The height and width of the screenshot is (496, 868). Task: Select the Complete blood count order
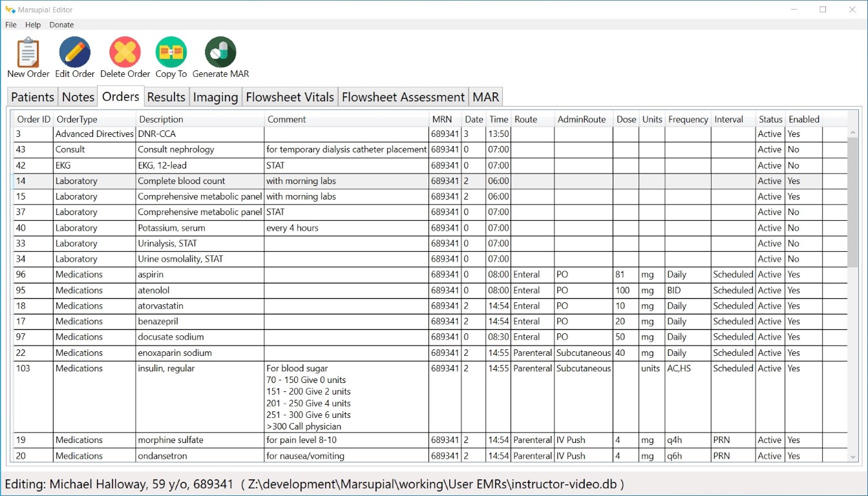click(x=430, y=181)
